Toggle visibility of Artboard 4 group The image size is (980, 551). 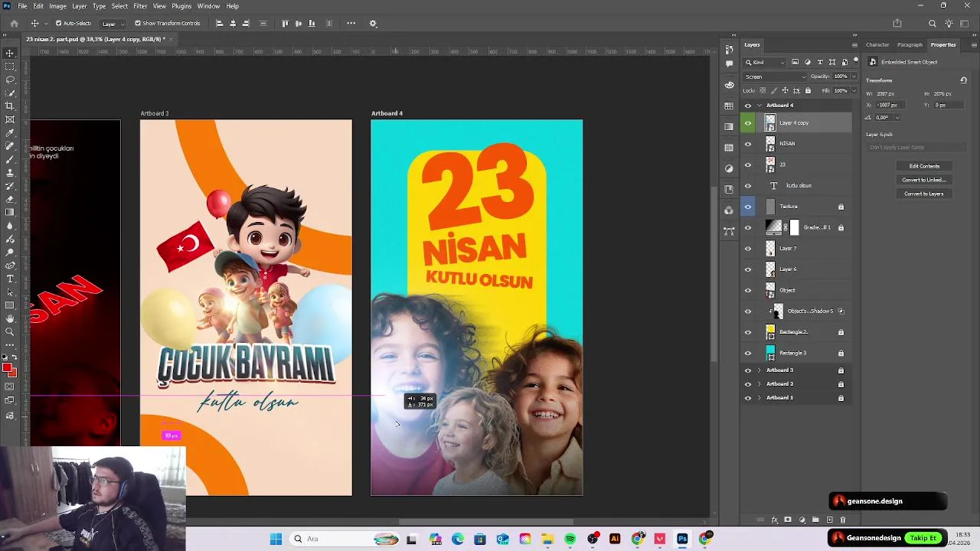tap(748, 106)
